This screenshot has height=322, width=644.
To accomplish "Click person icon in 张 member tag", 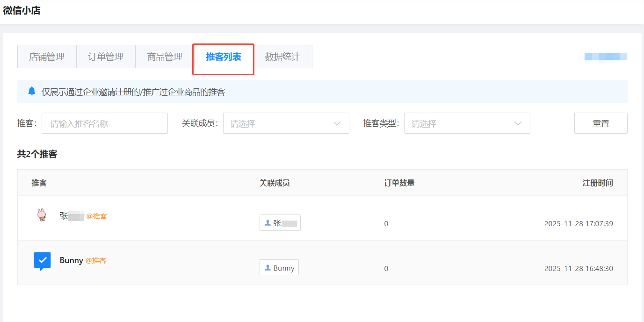I will [268, 223].
